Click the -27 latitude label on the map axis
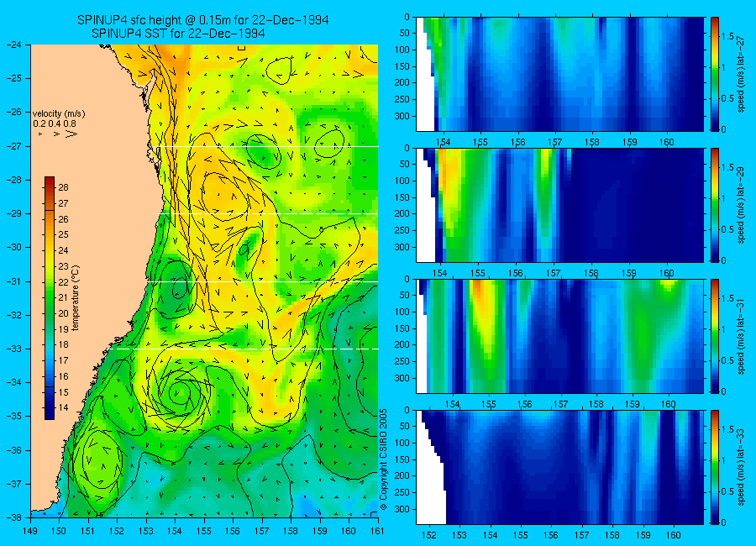Screen dimensions: 756x546 14,146
